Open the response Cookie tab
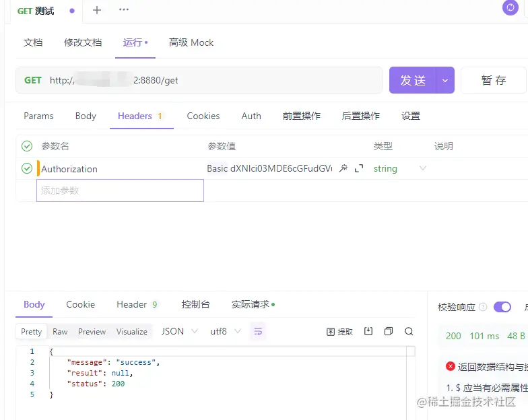Image resolution: width=528 pixels, height=420 pixels. coord(81,304)
